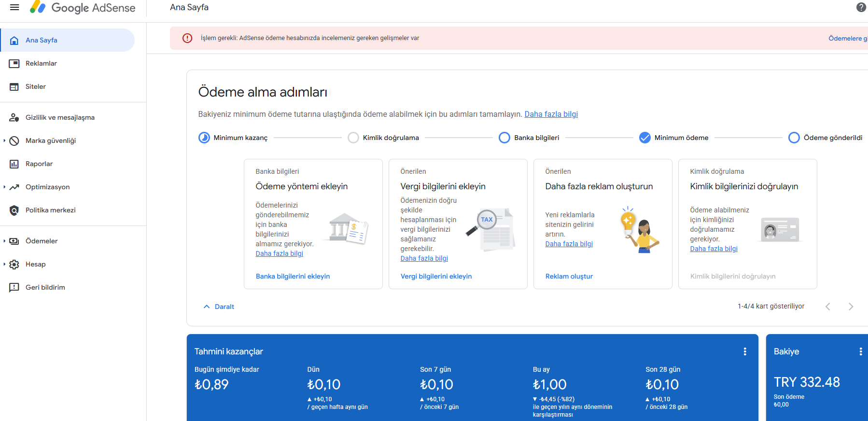Click the Hesap gear icon
Image resolution: width=868 pixels, height=421 pixels.
point(14,265)
